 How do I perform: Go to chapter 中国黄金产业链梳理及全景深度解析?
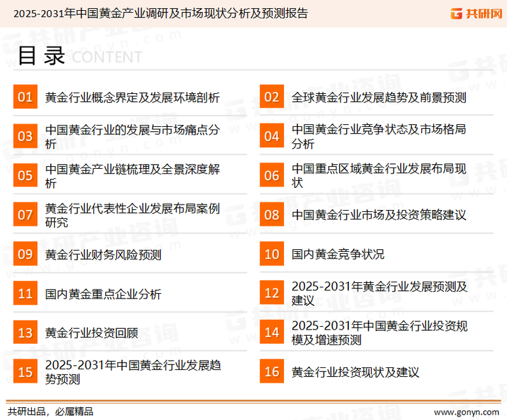[132, 176]
